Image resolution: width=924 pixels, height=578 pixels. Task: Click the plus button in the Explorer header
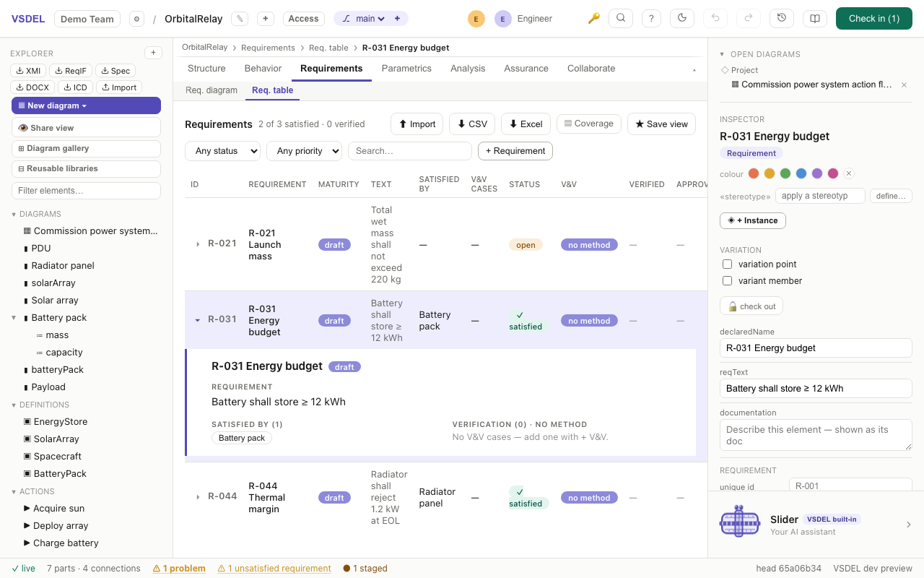(x=153, y=53)
